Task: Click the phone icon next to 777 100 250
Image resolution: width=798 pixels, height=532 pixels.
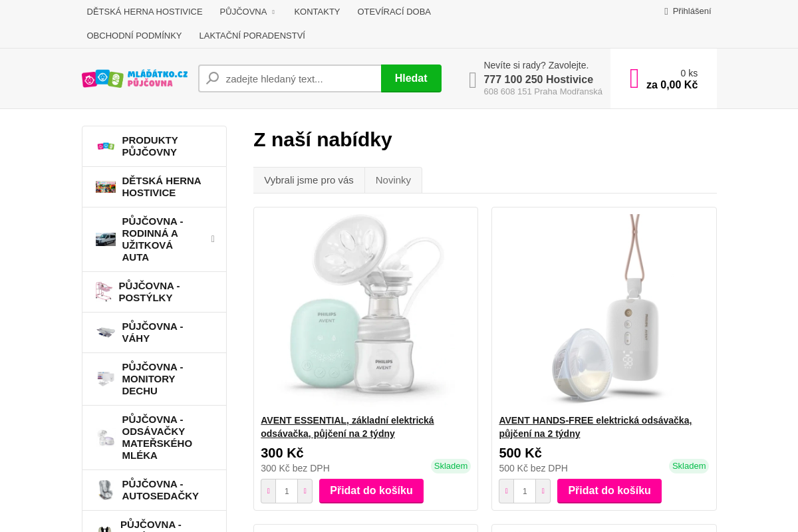Action: click(x=472, y=79)
